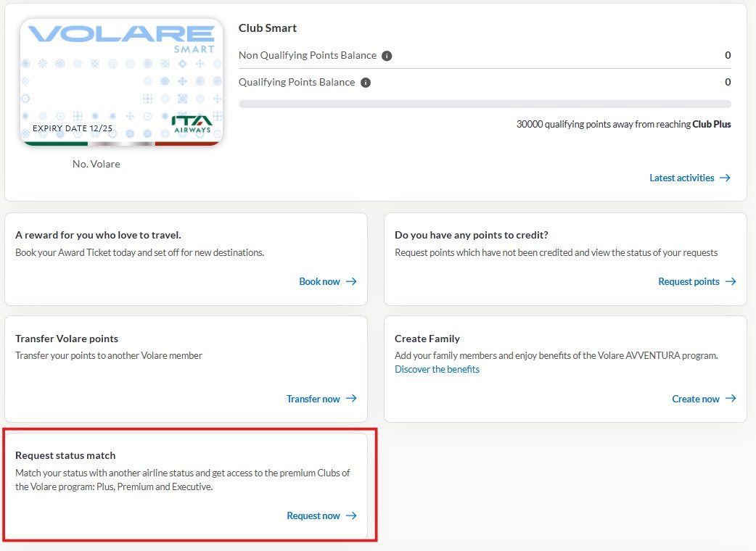Click the 'Transfer your points to another Volare member' text
This screenshot has width=756, height=551.
[x=109, y=355]
